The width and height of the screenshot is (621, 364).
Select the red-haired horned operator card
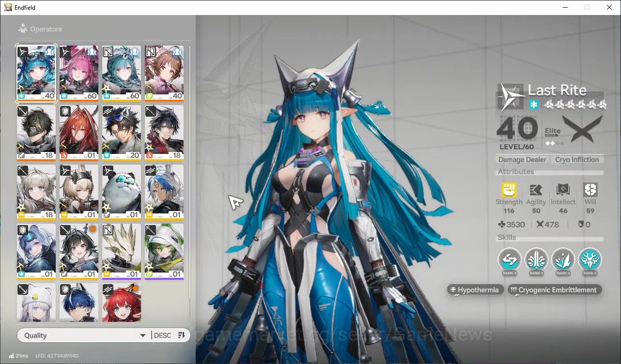79,133
